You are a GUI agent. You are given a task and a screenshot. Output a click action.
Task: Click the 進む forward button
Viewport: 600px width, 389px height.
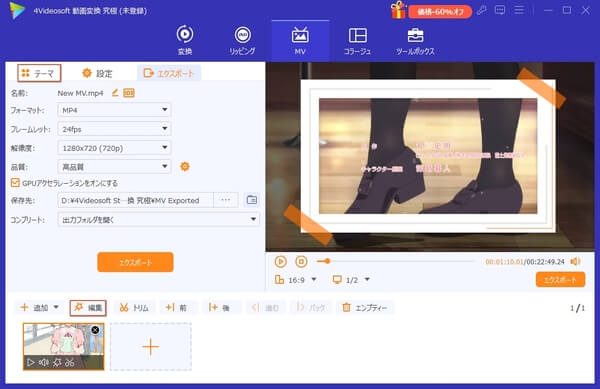(x=265, y=308)
